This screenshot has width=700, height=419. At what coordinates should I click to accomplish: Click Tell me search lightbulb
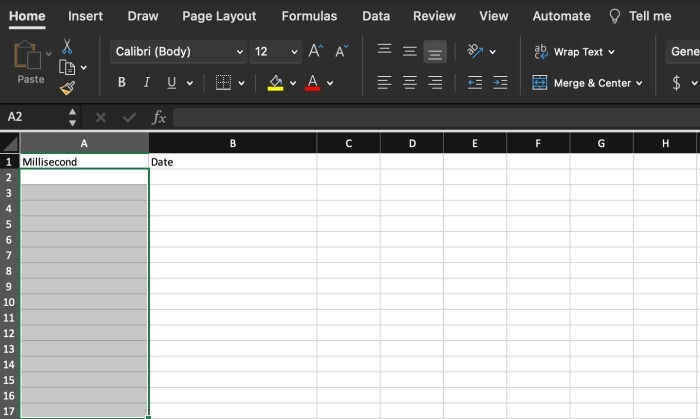pyautogui.click(x=615, y=16)
